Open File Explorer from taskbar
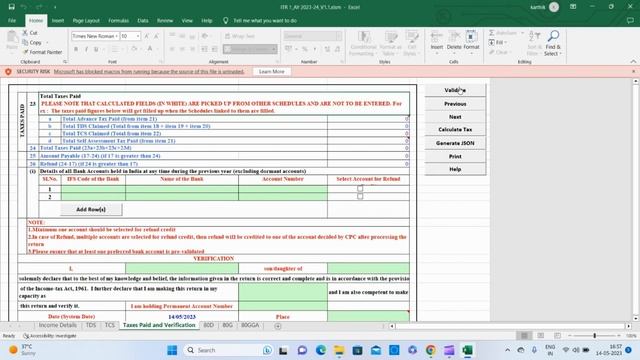 coord(339,350)
